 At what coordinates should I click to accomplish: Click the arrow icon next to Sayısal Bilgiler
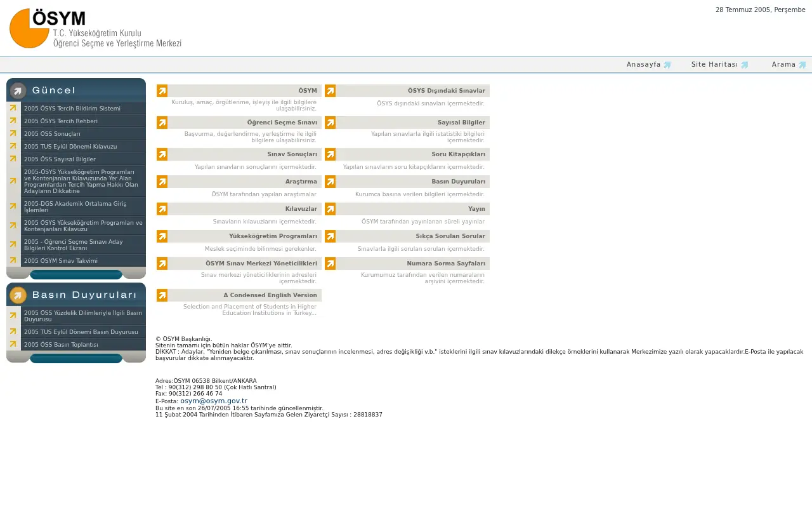coord(331,123)
